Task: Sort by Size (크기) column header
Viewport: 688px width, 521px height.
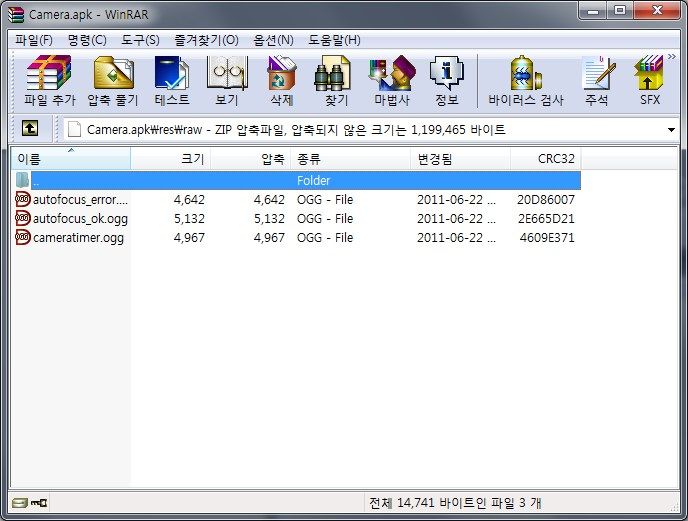Action: coord(171,158)
